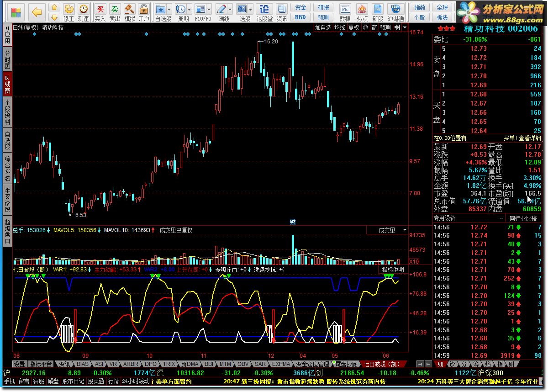
Task: Click the back arrow toolbar icon
Action: [x=37, y=12]
